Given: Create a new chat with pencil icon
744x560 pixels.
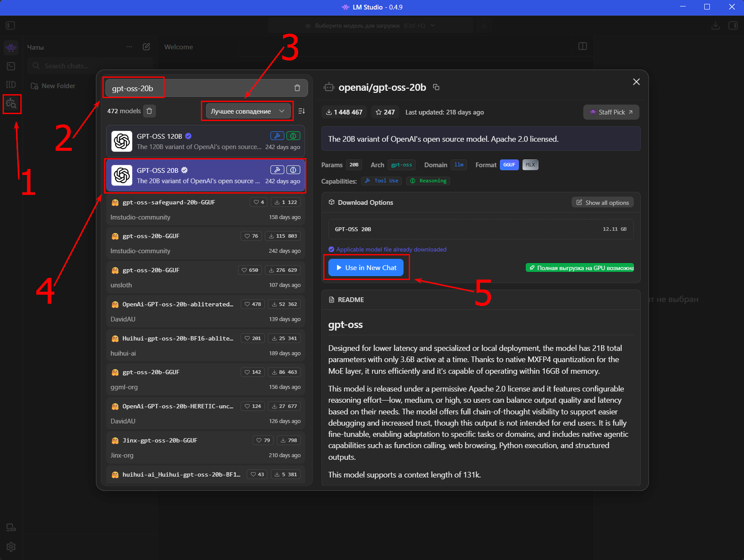Looking at the screenshot, I should [146, 47].
